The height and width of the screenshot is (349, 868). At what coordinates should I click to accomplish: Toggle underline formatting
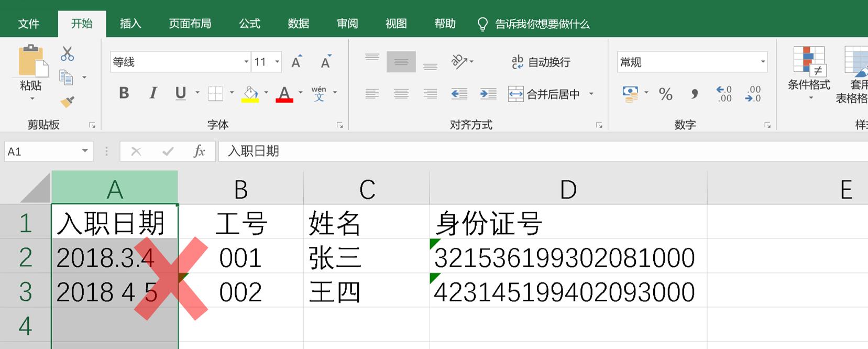pyautogui.click(x=181, y=93)
